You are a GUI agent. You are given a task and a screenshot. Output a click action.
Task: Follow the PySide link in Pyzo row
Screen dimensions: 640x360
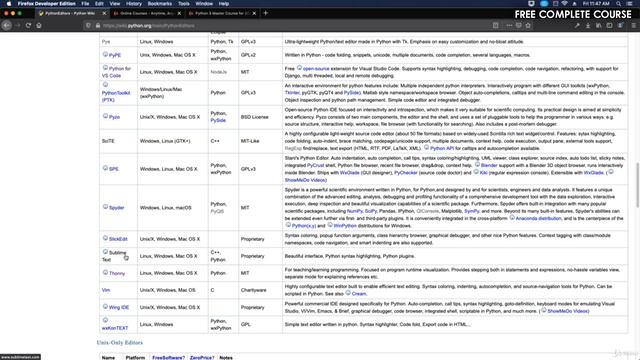pyautogui.click(x=218, y=120)
